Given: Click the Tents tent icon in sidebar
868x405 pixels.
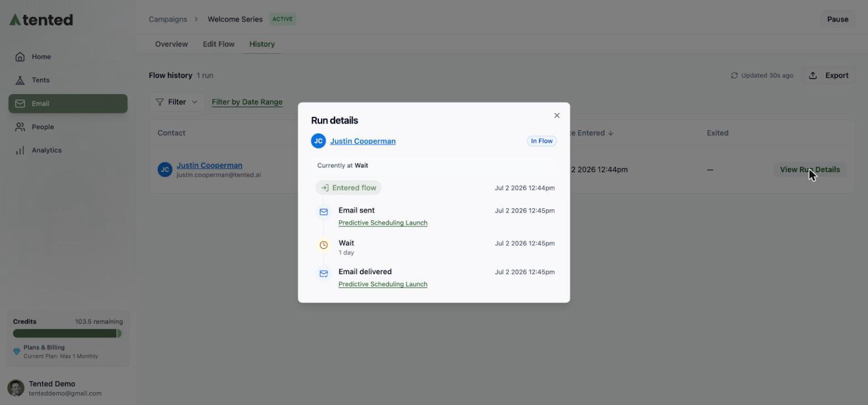Looking at the screenshot, I should pyautogui.click(x=20, y=80).
